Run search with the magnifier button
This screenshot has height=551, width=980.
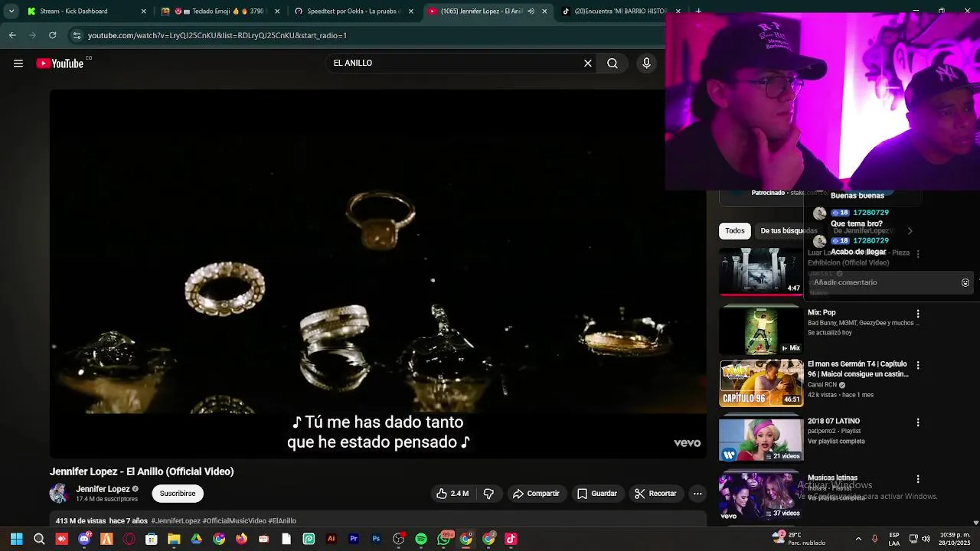click(x=612, y=64)
